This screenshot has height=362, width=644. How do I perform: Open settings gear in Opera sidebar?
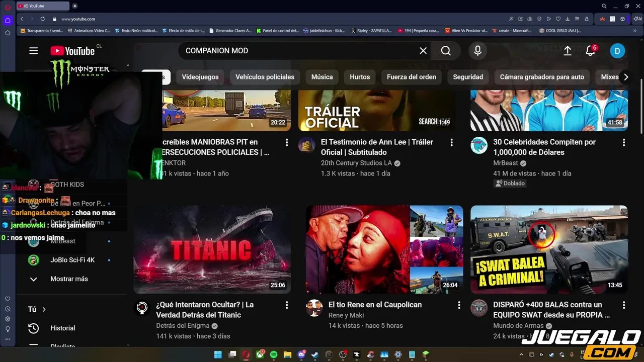[8, 319]
